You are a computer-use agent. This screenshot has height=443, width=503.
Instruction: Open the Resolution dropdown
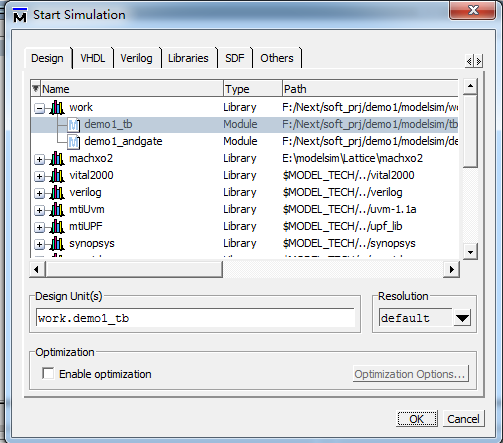point(462,318)
